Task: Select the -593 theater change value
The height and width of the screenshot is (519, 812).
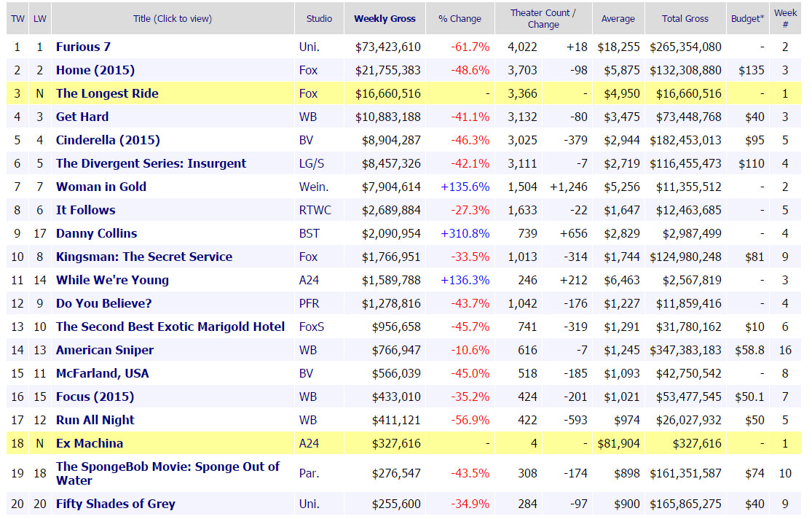Action: click(575, 420)
